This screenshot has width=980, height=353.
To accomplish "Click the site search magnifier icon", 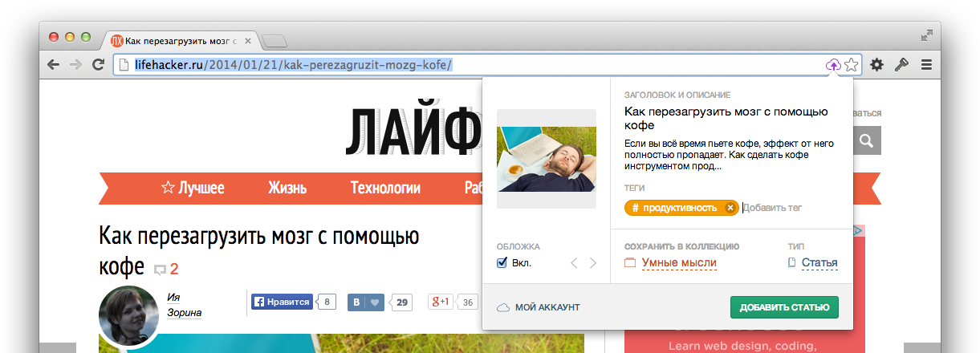I will 867,141.
